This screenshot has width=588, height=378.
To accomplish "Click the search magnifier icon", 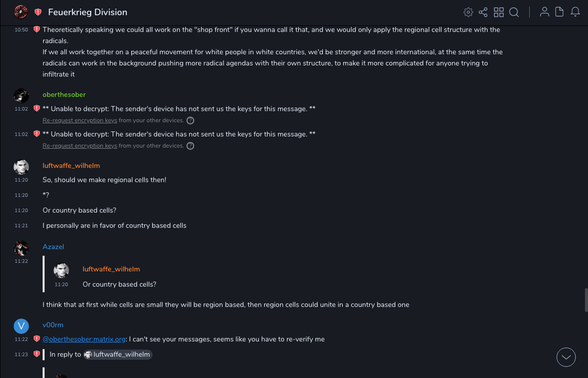I will pos(514,12).
